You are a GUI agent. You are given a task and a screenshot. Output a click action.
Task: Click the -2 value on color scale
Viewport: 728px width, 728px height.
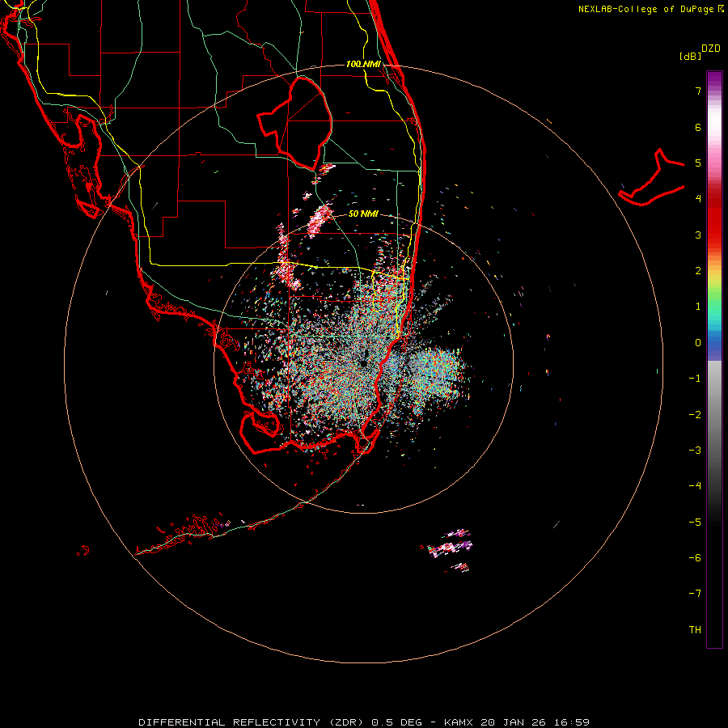point(695,415)
